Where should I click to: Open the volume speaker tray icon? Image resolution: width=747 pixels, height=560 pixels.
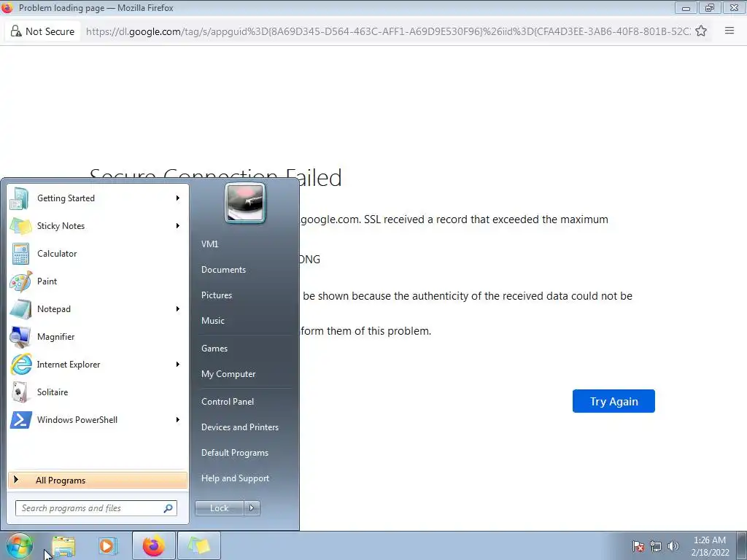click(x=673, y=546)
